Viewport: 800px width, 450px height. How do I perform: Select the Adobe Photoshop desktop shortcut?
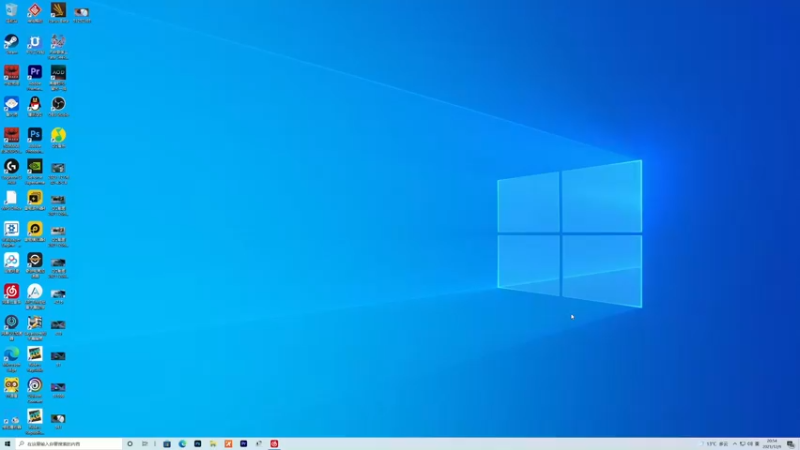35,140
